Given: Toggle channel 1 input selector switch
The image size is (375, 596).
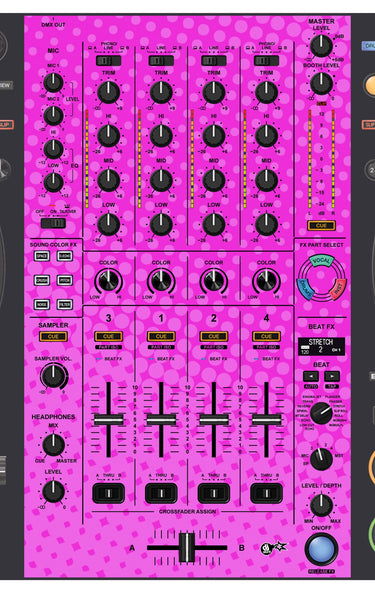Looking at the screenshot, I should 161,61.
